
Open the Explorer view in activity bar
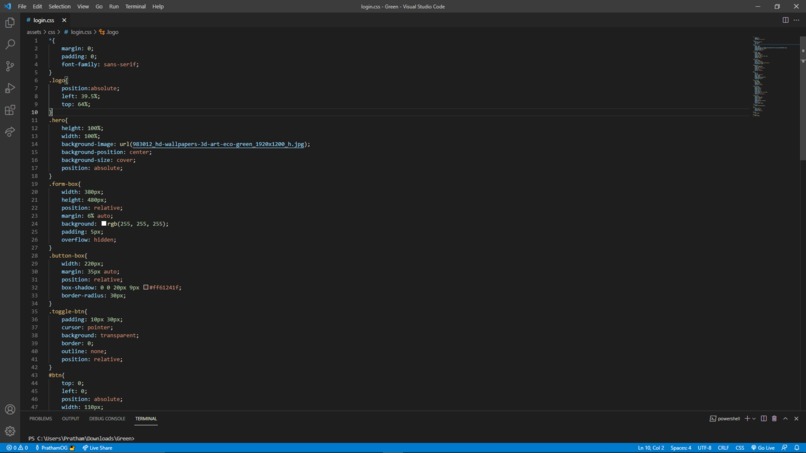click(10, 23)
